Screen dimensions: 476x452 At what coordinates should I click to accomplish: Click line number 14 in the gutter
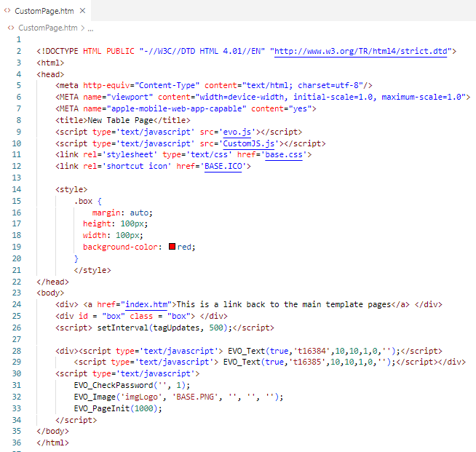(17, 189)
